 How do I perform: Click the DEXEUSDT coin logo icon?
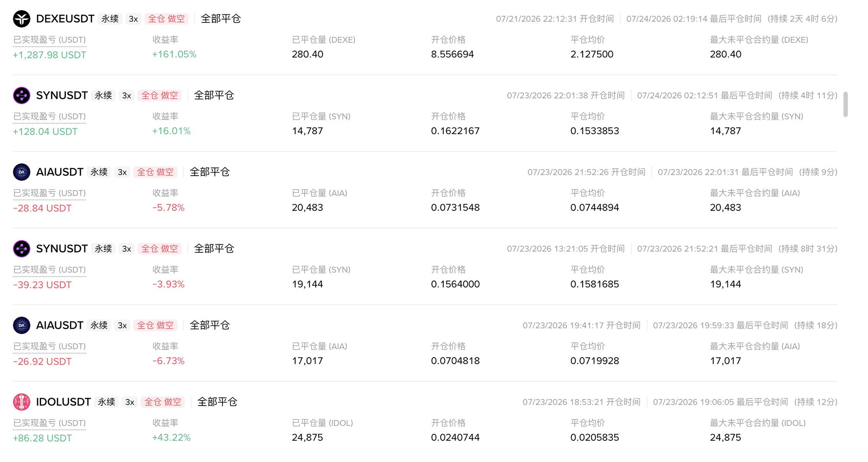(22, 19)
